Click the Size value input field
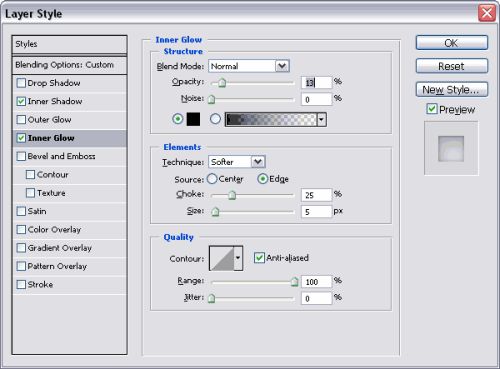Screen dimensions: 500x369 pyautogui.click(x=316, y=212)
